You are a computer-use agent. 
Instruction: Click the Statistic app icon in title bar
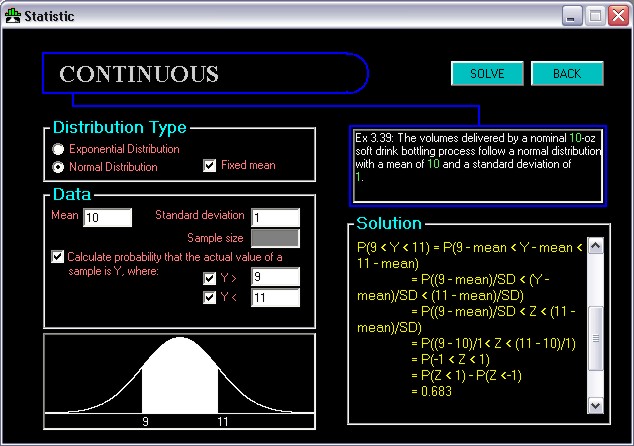pyautogui.click(x=13, y=16)
